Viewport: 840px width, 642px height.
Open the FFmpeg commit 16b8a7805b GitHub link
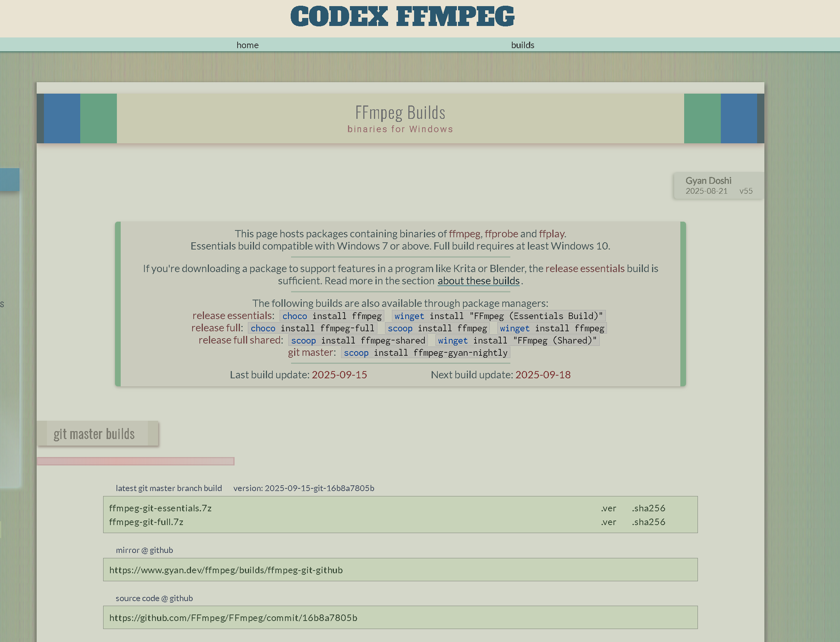tap(233, 618)
